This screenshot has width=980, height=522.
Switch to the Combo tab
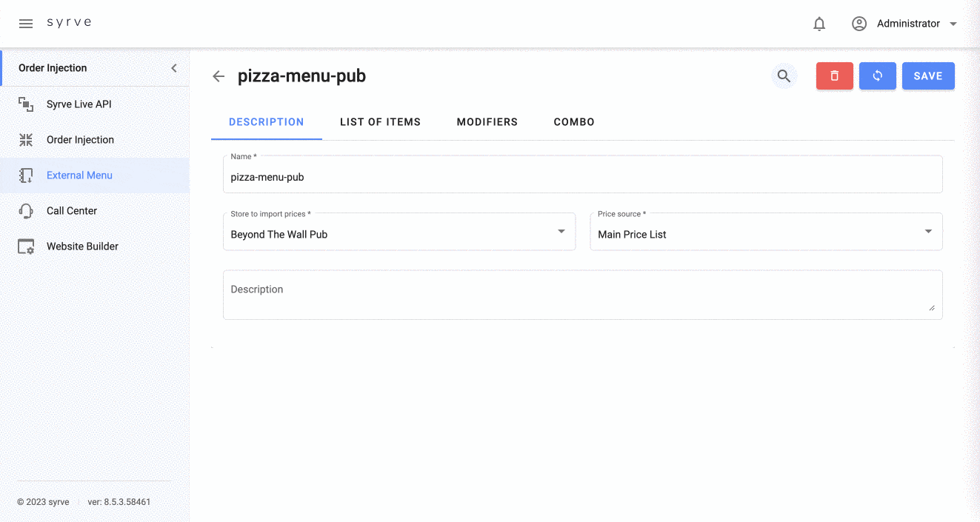coord(574,122)
